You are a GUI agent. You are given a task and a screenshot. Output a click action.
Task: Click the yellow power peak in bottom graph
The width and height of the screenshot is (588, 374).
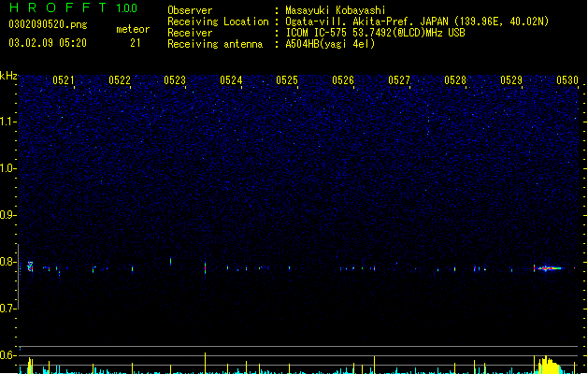[x=548, y=365]
